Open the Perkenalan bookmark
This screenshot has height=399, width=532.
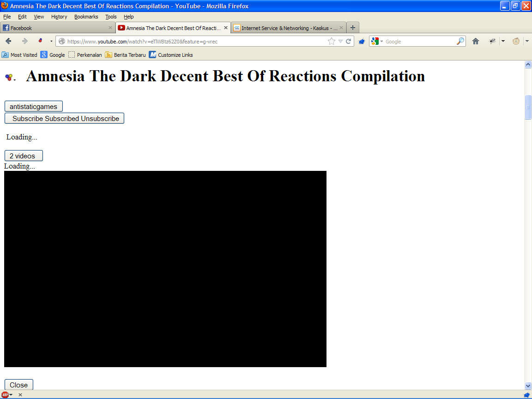85,54
